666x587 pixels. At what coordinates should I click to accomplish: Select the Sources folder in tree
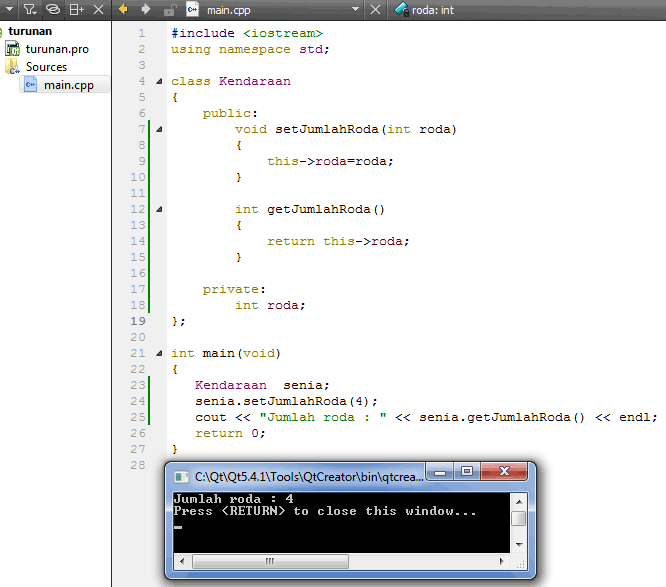(46, 67)
